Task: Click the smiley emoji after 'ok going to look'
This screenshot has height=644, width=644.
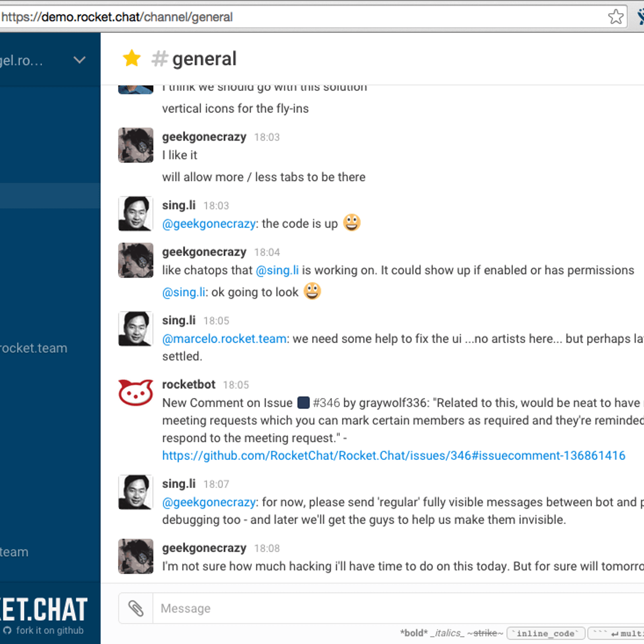Action: click(312, 291)
